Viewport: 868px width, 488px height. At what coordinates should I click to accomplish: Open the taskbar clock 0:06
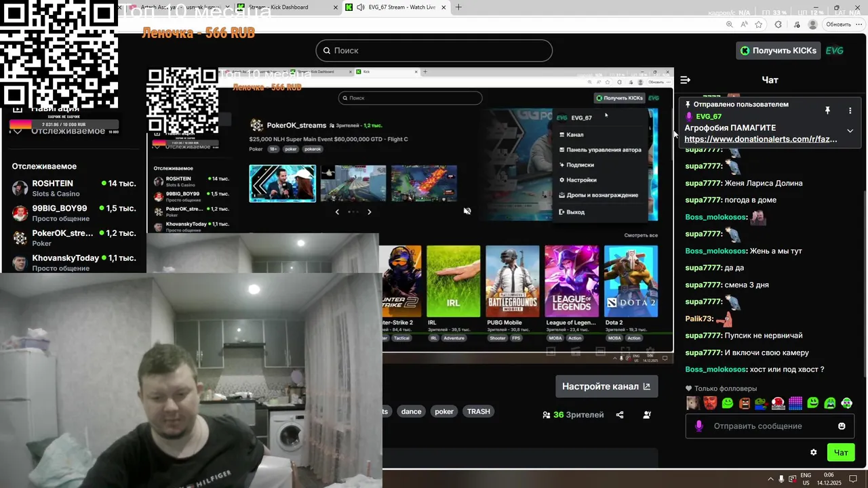click(831, 479)
